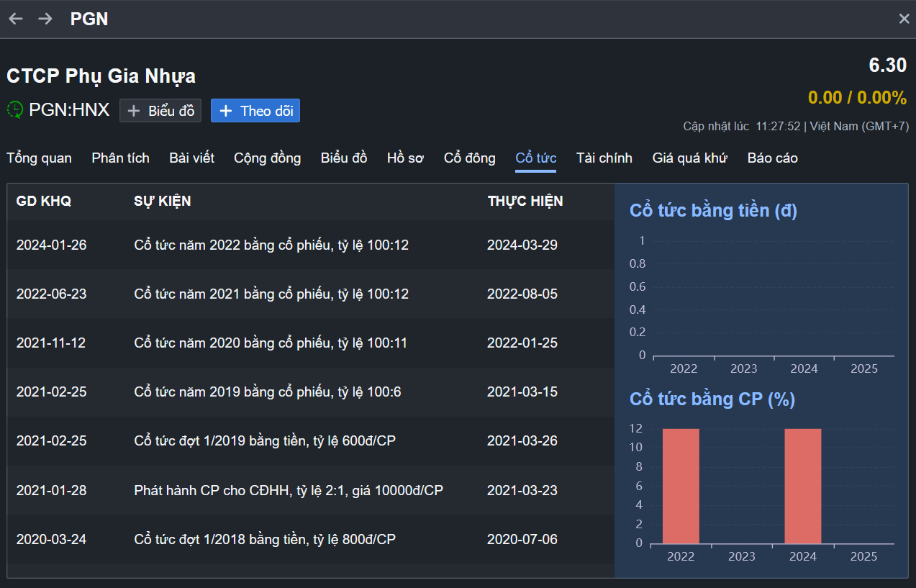Viewport: 916px width, 588px height.
Task: Click the 'Cổ tức bằng CP (%)' chart title
Action: (712, 399)
